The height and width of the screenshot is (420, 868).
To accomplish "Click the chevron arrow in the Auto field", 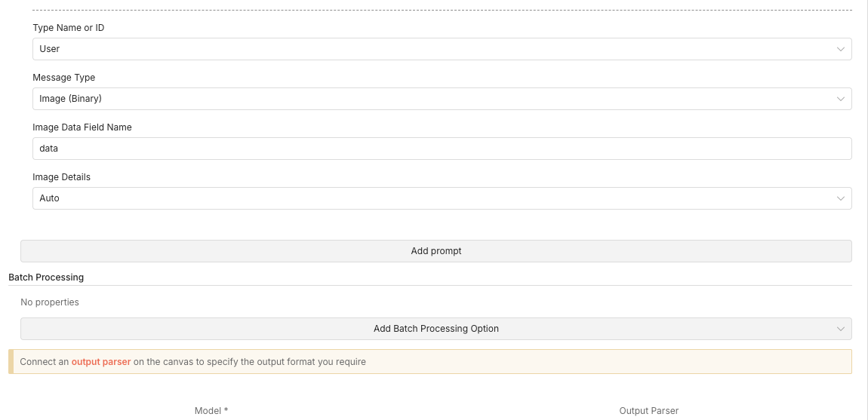I will point(841,198).
